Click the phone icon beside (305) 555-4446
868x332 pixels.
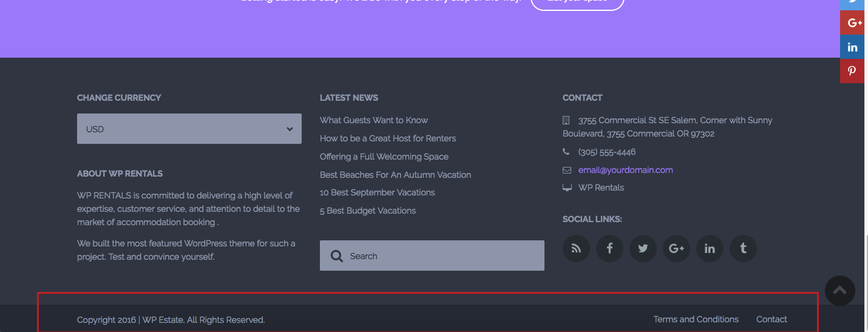tap(566, 152)
